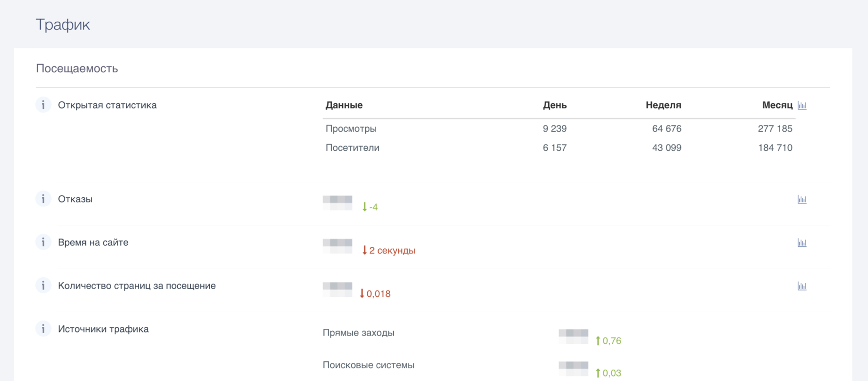Click the Неделя column header

(x=663, y=105)
